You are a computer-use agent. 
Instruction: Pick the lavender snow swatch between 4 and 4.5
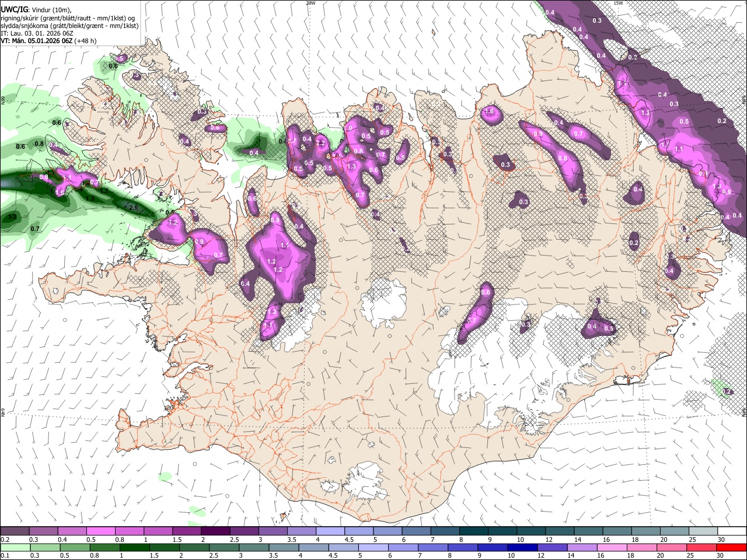(x=330, y=531)
